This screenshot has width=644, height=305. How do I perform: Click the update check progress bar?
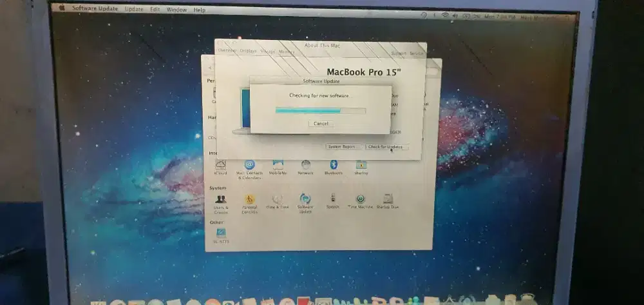pyautogui.click(x=321, y=110)
